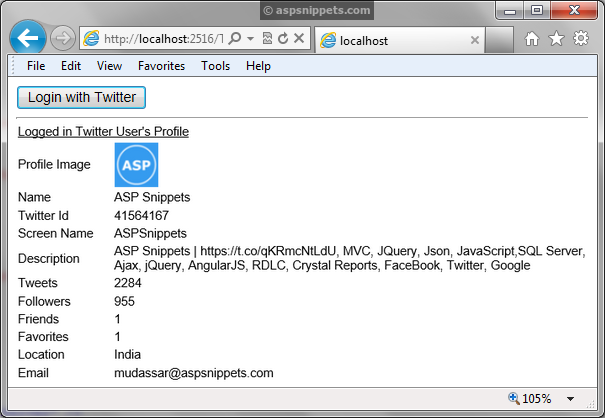Click the Friends label
Viewport: 605px width, 418px height.
pyautogui.click(x=38, y=319)
